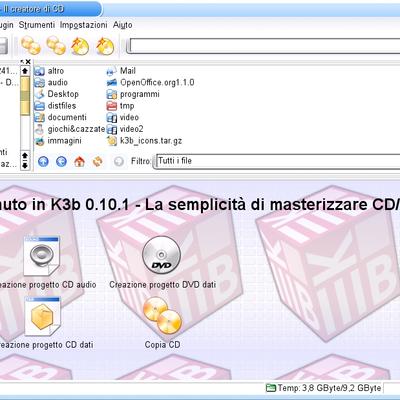Open the Strumenti menu
This screenshot has width=400, height=400.
point(37,25)
